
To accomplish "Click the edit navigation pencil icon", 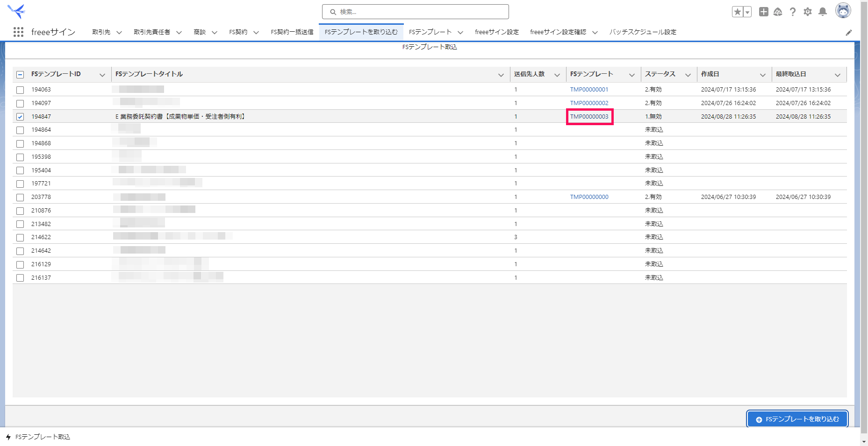I will pyautogui.click(x=849, y=33).
